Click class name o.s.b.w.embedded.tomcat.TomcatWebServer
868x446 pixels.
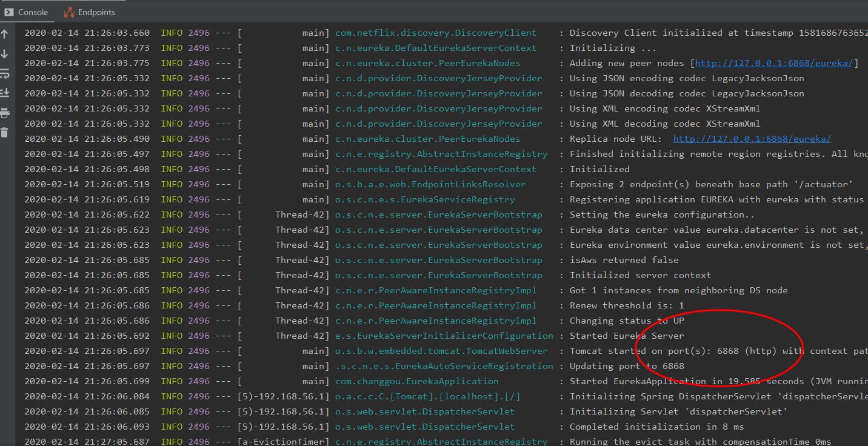point(441,351)
